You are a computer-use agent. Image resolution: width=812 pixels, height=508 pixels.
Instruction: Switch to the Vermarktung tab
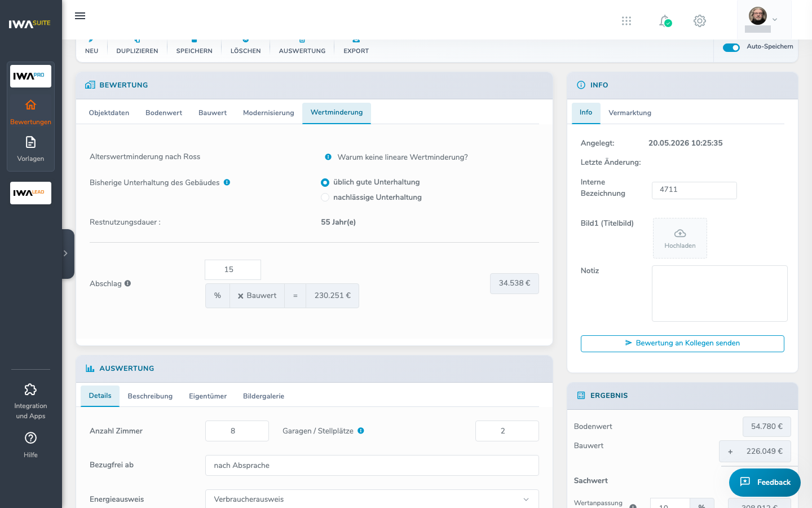point(630,113)
